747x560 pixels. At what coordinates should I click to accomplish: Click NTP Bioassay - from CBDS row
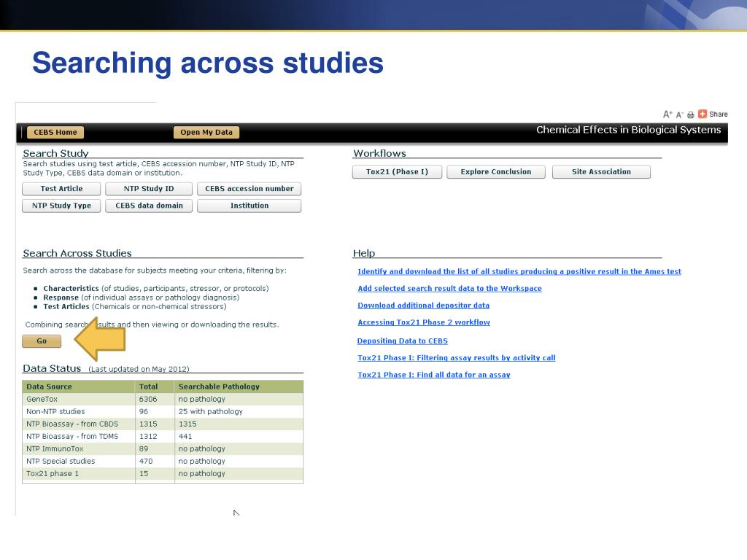[x=163, y=424]
